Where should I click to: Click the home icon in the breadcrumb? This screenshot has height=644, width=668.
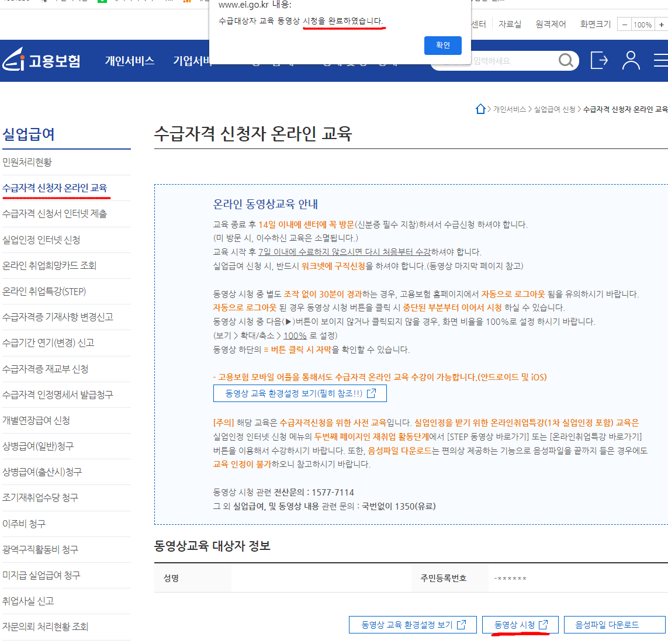pos(480,109)
